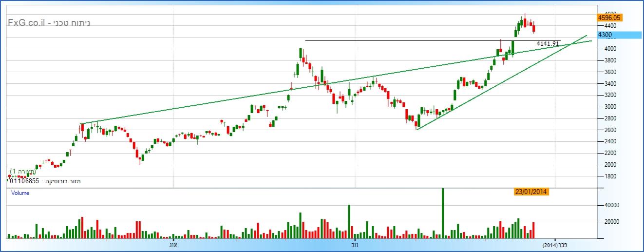The height and width of the screenshot is (252, 644).
Task: Click the tallest green volume spike bar
Action: point(443,214)
